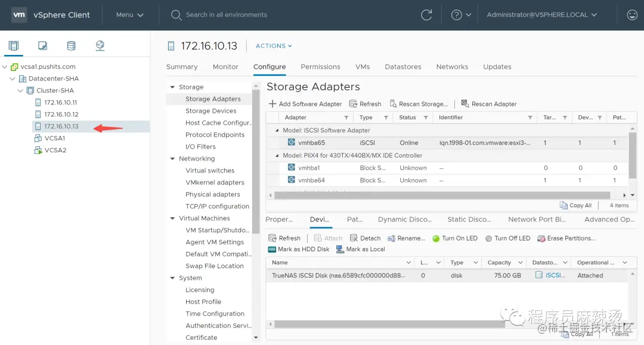Click the Erase Partitions icon
Image resolution: width=644 pixels, height=345 pixels.
coord(541,239)
